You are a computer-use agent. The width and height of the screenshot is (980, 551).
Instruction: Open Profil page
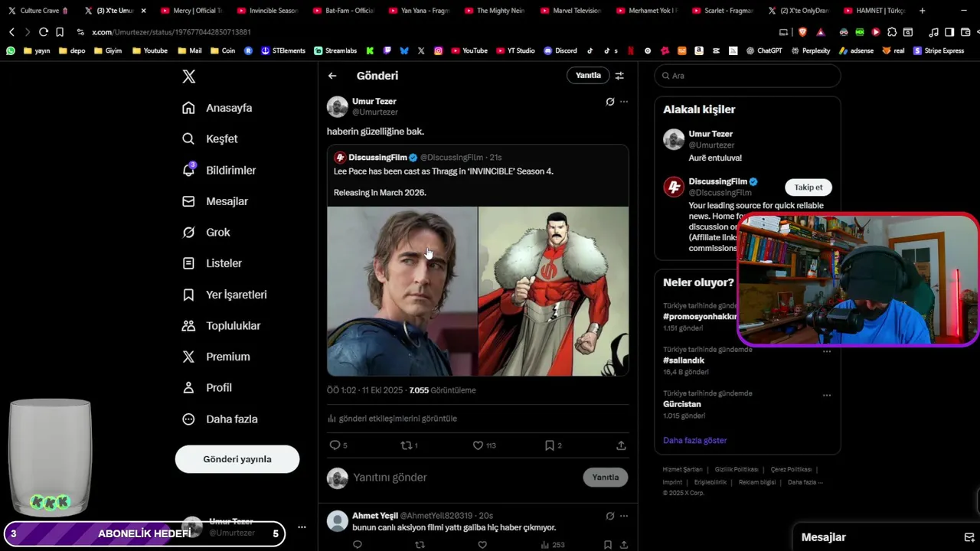207,388
